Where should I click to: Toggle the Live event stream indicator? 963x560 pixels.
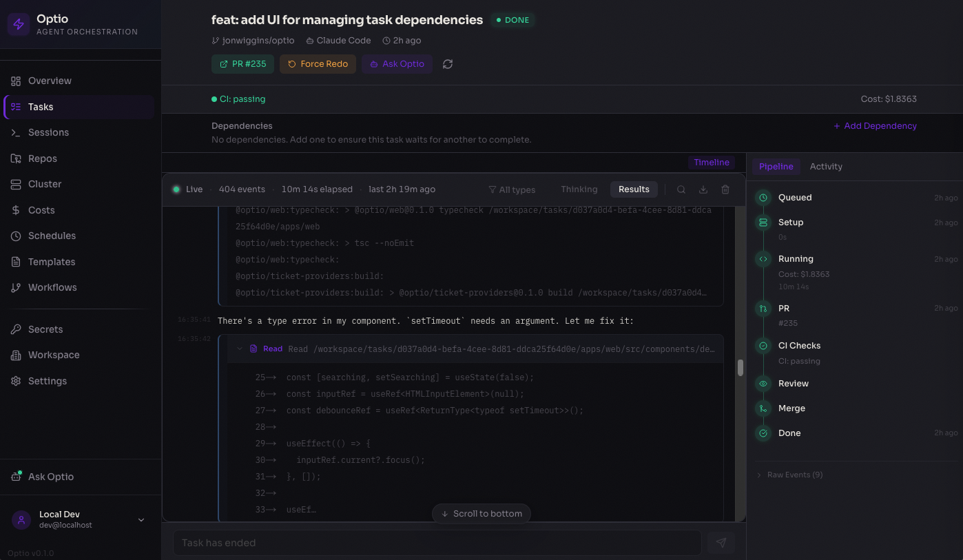(x=187, y=189)
